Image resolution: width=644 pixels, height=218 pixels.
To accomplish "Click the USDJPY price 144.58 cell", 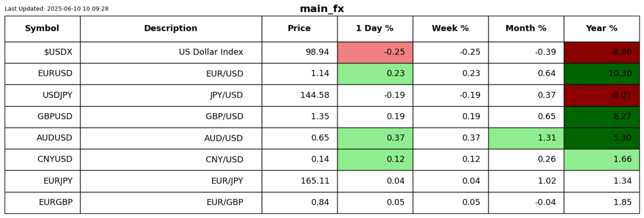I will (x=315, y=95).
